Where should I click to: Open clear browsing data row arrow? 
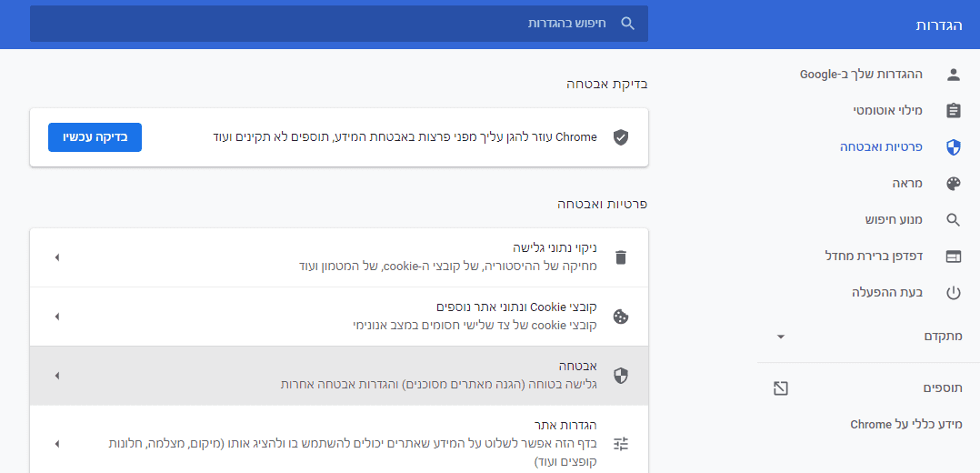pyautogui.click(x=56, y=257)
